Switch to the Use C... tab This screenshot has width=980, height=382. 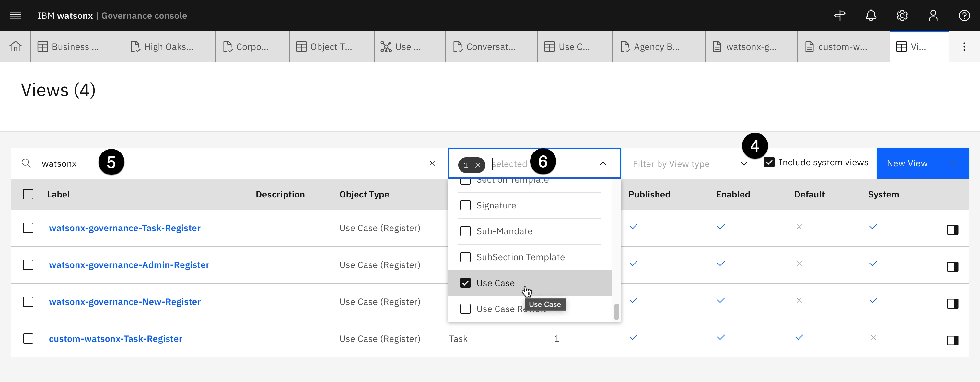pyautogui.click(x=575, y=46)
